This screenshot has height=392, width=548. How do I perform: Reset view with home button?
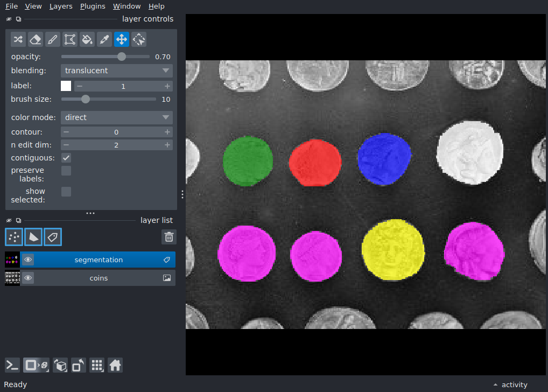click(115, 366)
